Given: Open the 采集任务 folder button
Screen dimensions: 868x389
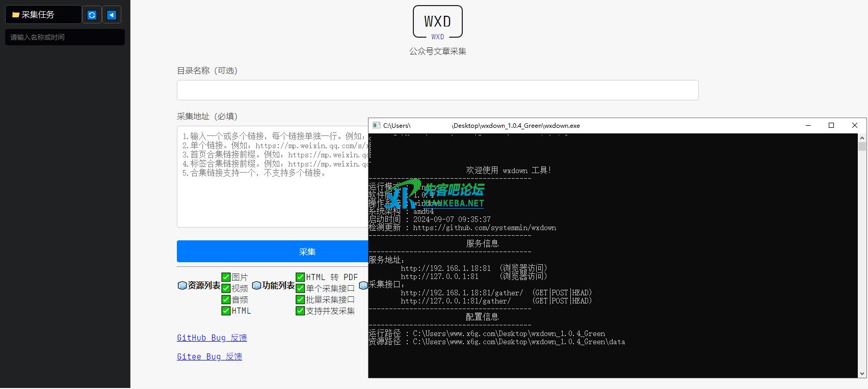Looking at the screenshot, I should point(43,15).
